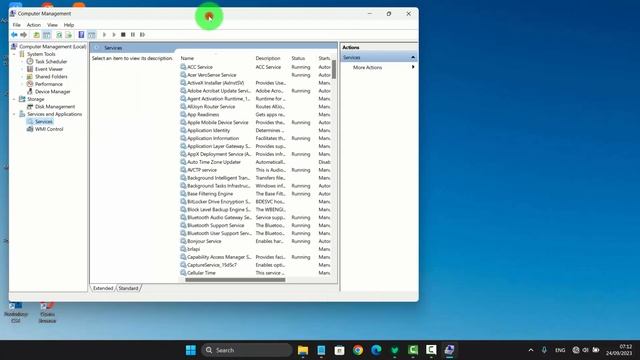
Task: Select the Base Filtering Engine row
Action: (255, 193)
